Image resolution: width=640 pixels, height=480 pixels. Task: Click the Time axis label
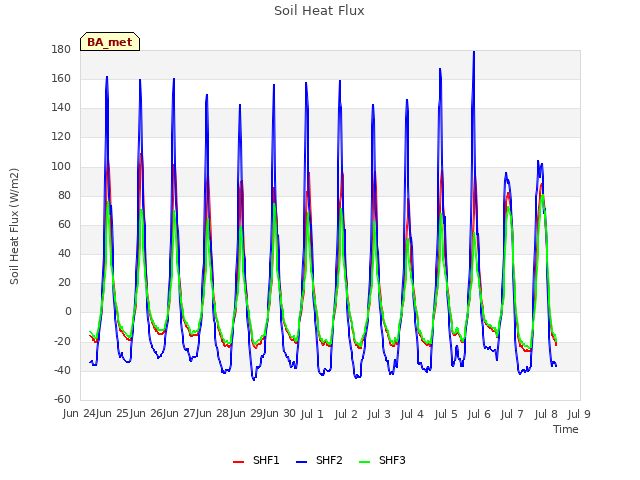566,429
